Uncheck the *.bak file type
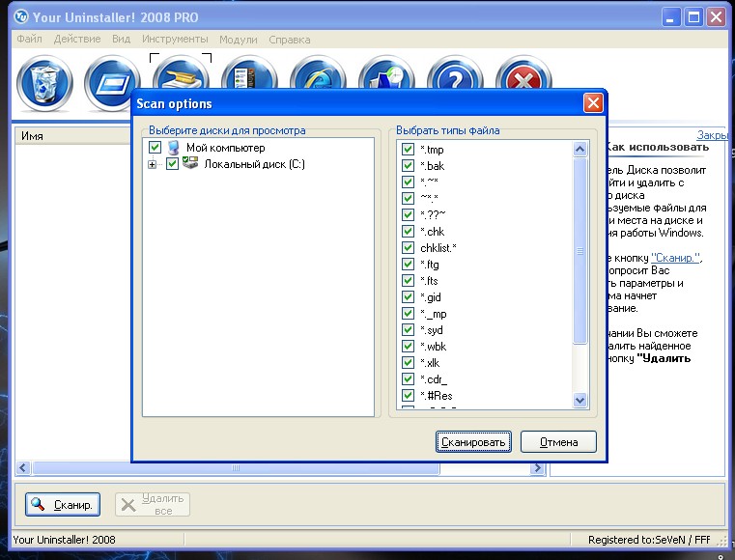This screenshot has width=735, height=560. (408, 165)
